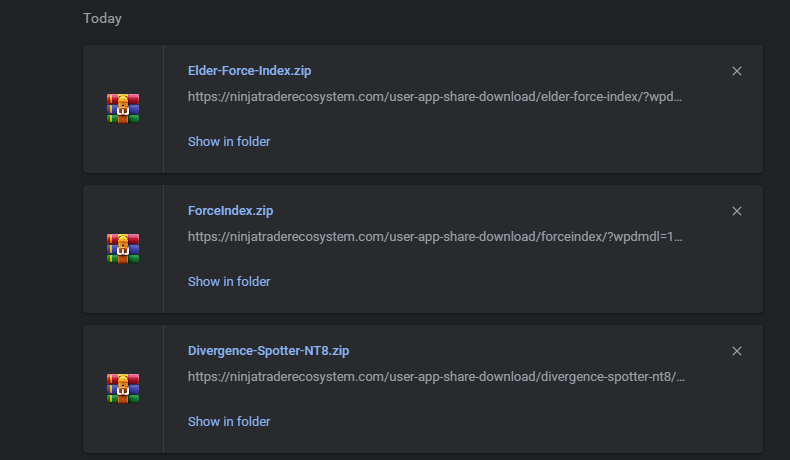790x460 pixels.
Task: Visit the elder-force-index source URL
Action: tap(435, 98)
